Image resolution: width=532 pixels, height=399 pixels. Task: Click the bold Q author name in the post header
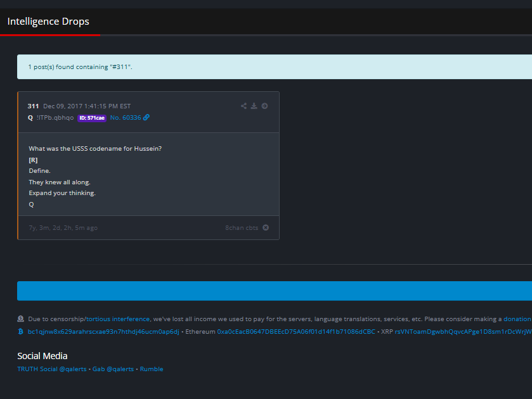point(30,118)
